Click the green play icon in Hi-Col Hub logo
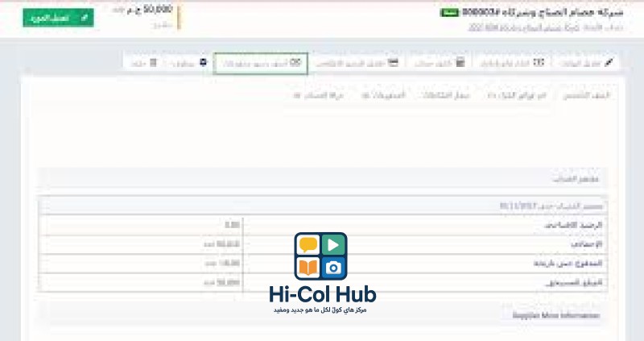This screenshot has height=341, width=644. coord(334,244)
